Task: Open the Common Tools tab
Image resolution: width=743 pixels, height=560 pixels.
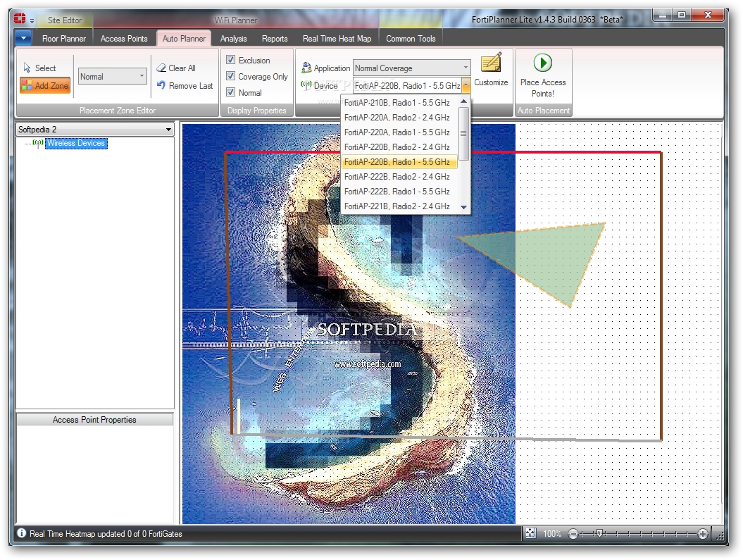Action: (x=411, y=38)
